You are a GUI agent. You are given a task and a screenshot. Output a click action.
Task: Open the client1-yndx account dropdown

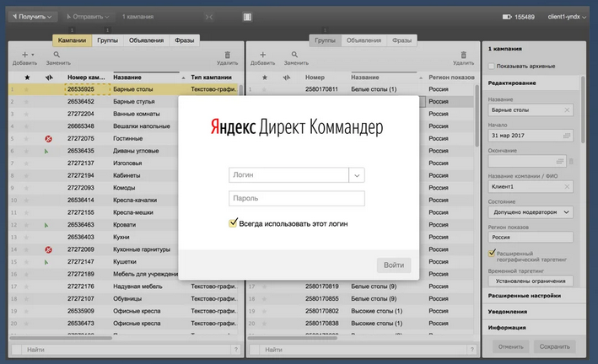pos(567,17)
